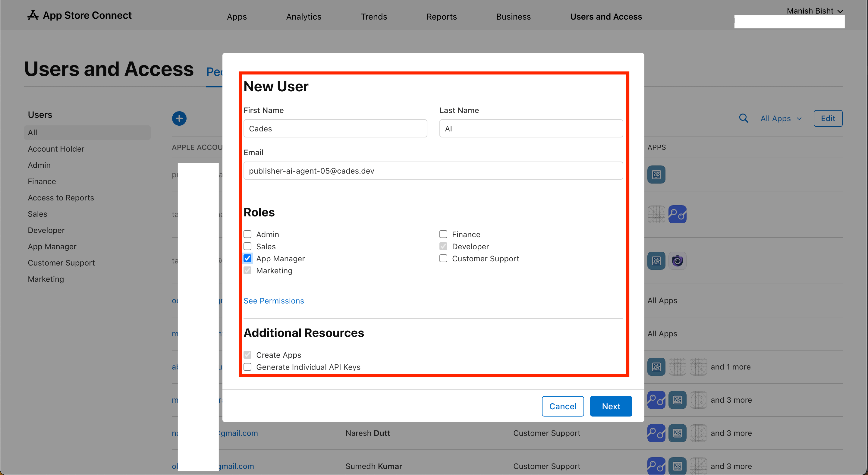The width and height of the screenshot is (868, 475).
Task: Click into the First Name field
Action: coord(335,128)
